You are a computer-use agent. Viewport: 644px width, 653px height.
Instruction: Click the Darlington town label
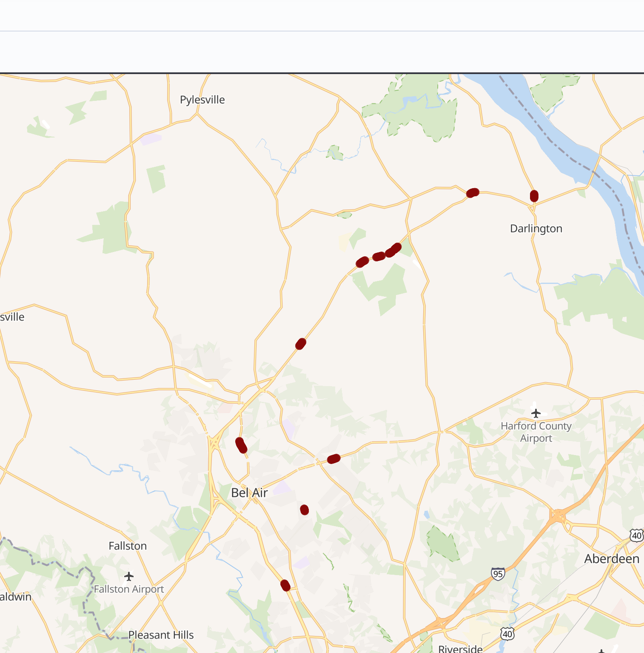tap(536, 229)
